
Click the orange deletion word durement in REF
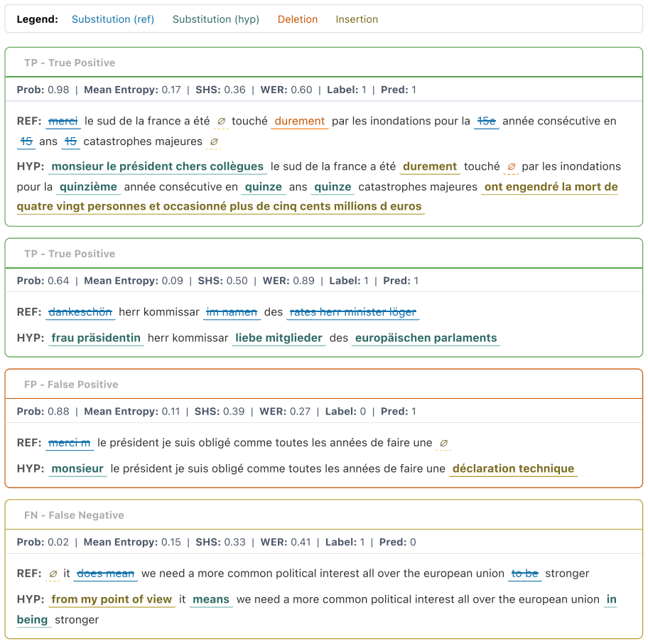click(x=300, y=121)
